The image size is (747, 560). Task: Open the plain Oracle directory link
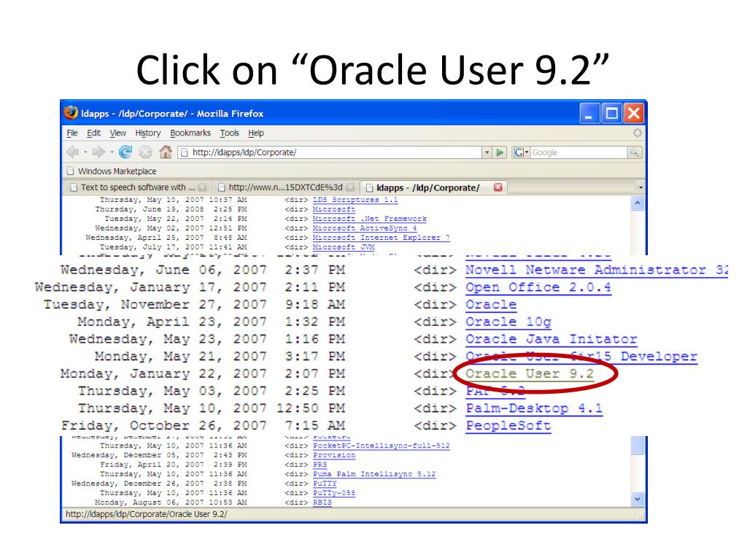(491, 304)
